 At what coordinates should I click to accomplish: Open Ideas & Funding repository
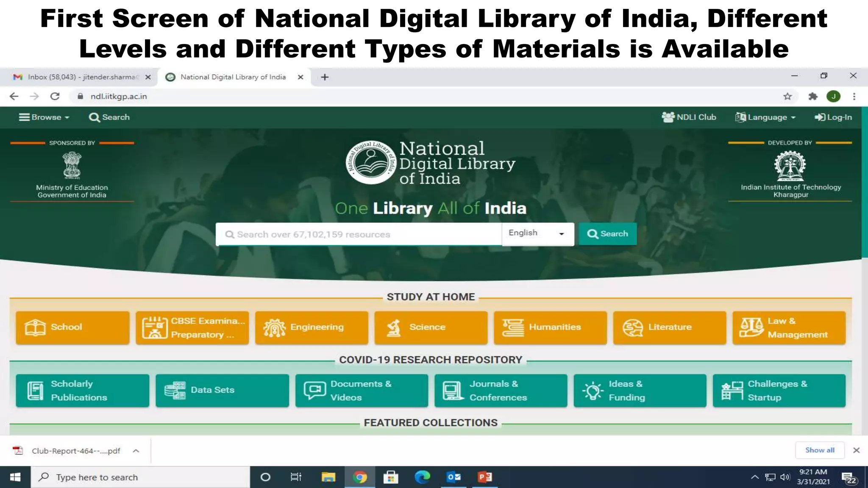(x=640, y=391)
